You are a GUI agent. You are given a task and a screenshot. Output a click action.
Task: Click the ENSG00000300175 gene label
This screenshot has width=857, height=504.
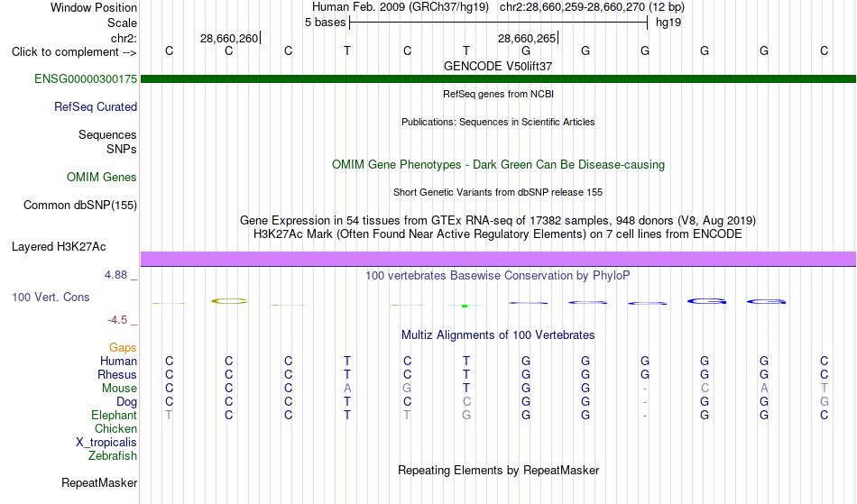tap(86, 78)
